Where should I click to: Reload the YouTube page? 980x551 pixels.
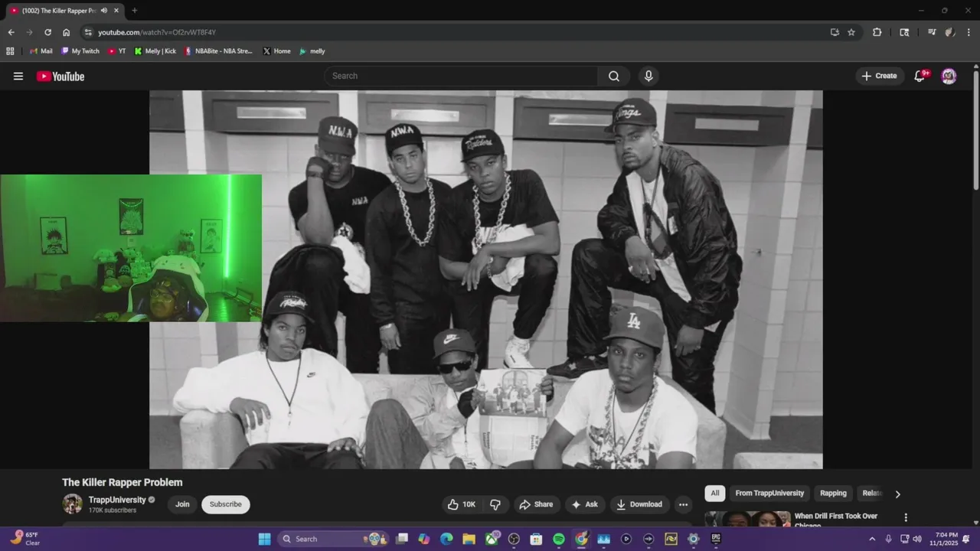tap(47, 32)
